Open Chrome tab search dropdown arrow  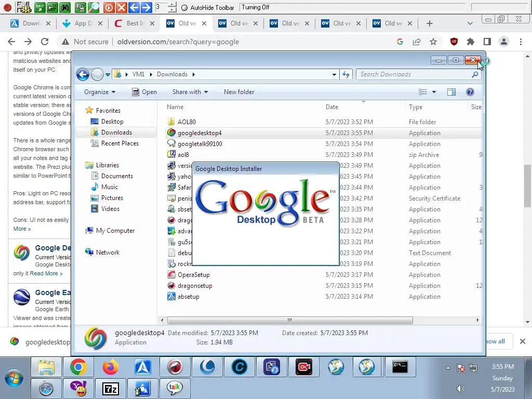470,23
